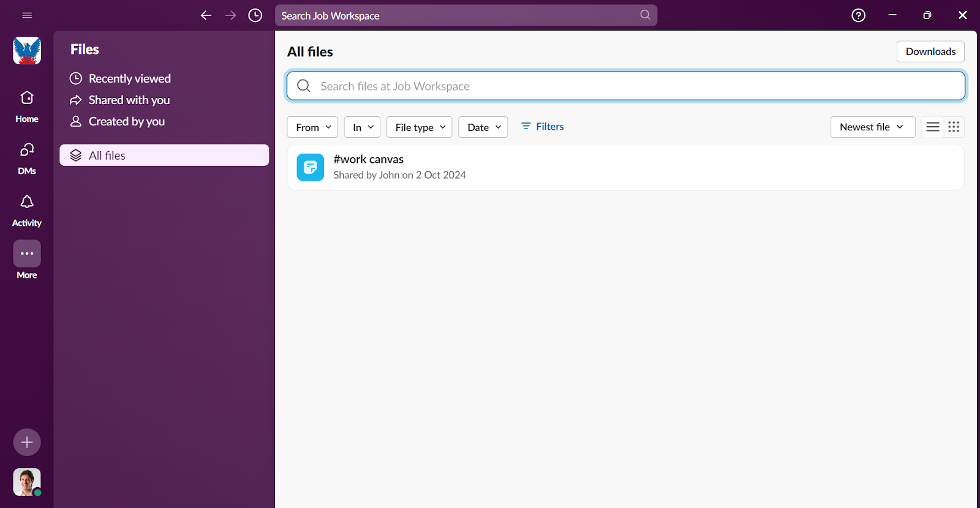Open the history clock icon
Image resolution: width=980 pixels, height=508 pixels.
[255, 15]
